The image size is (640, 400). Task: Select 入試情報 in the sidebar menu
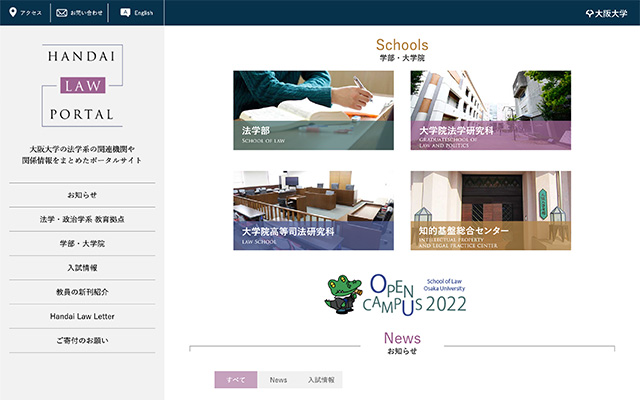tap(82, 268)
